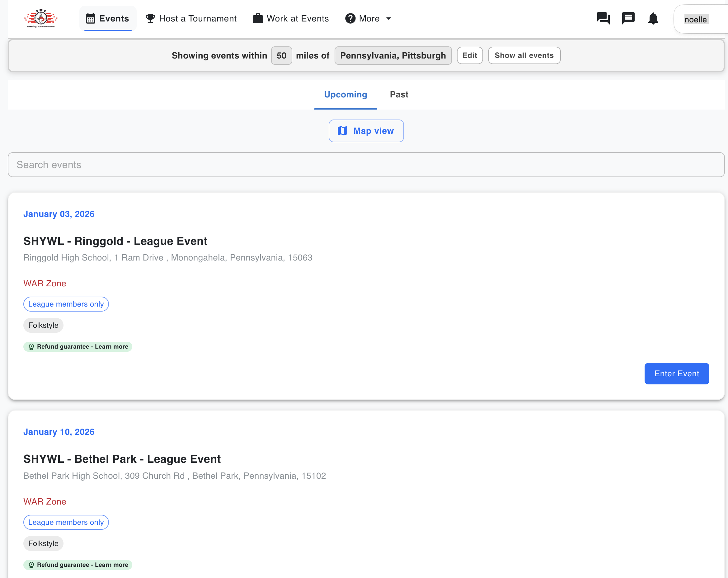The image size is (728, 578).
Task: Focus the Search events field
Action: (x=366, y=165)
